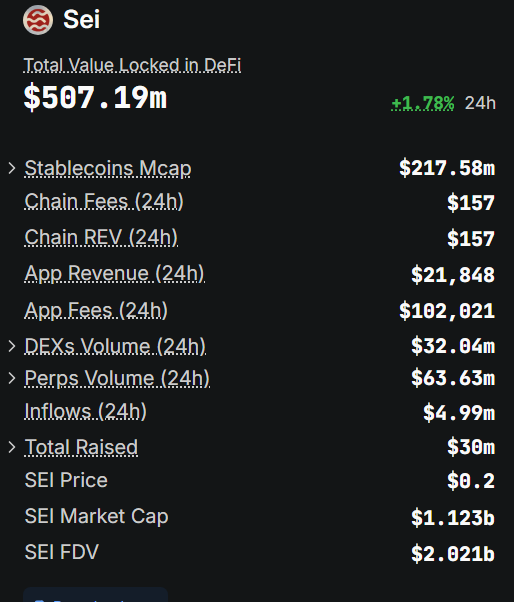Click the SEI Market Cap value $1.123b
The height and width of the screenshot is (602, 514).
(x=453, y=518)
